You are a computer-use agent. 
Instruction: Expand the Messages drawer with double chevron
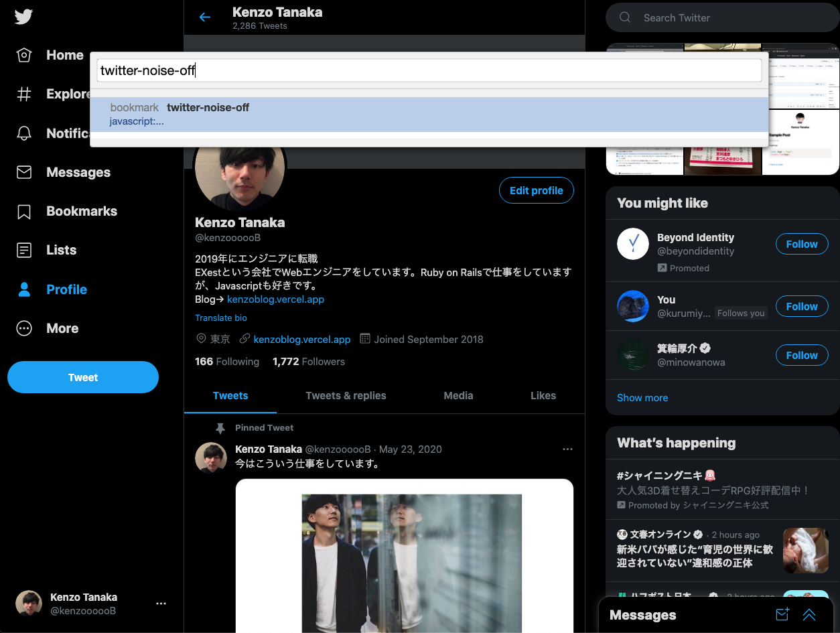809,615
